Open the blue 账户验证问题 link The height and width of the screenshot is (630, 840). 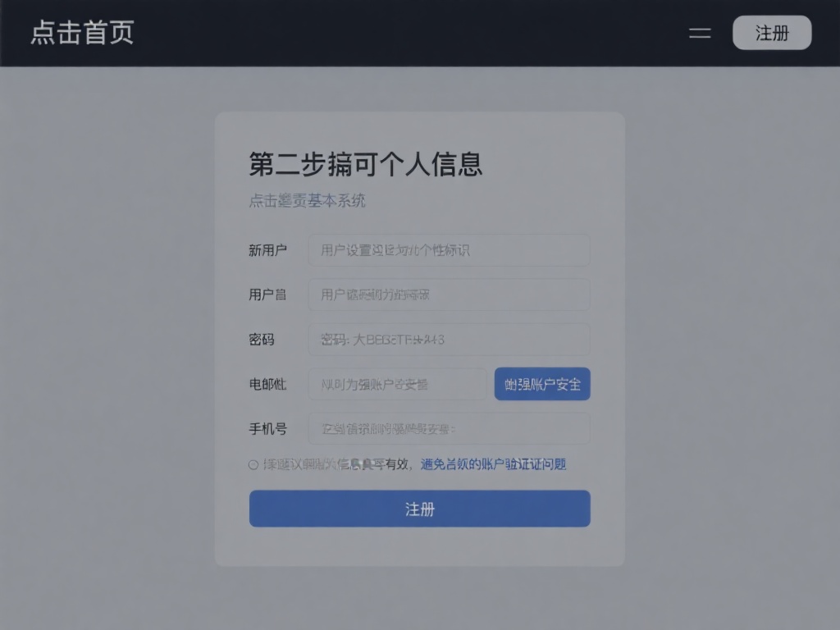493,464
